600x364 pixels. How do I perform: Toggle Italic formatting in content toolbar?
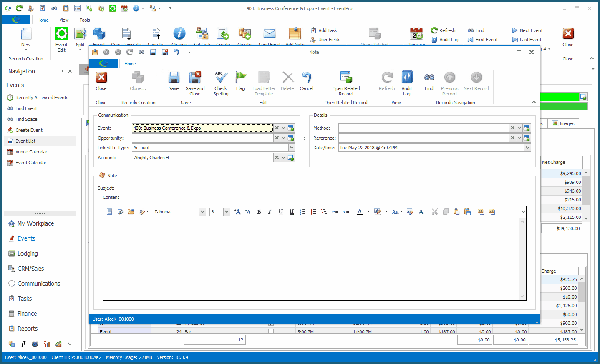270,212
